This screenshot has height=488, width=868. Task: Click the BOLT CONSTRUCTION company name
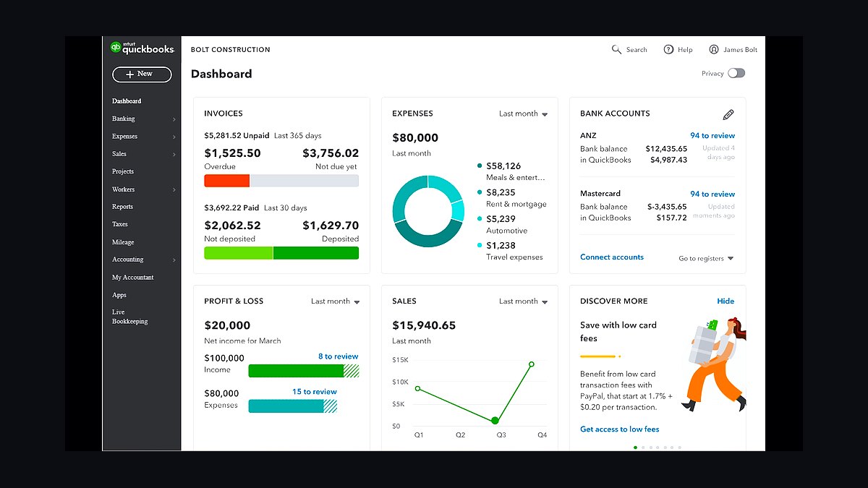coord(231,50)
